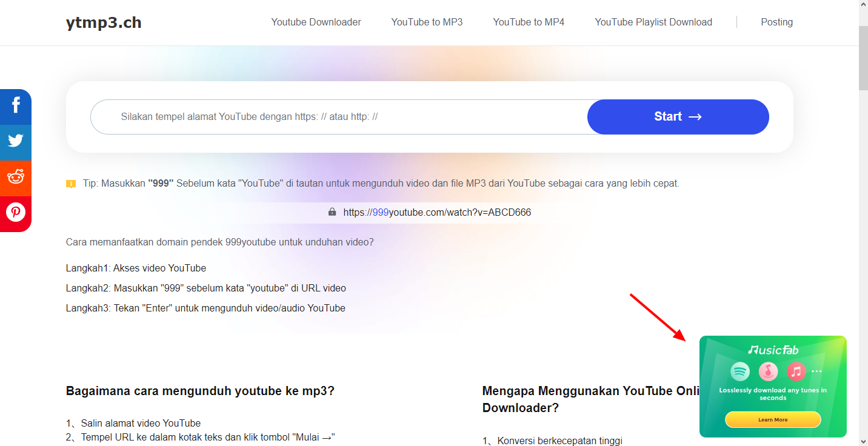This screenshot has width=868, height=446.
Task: Click the padlock icon beside the example URL
Action: (x=332, y=212)
